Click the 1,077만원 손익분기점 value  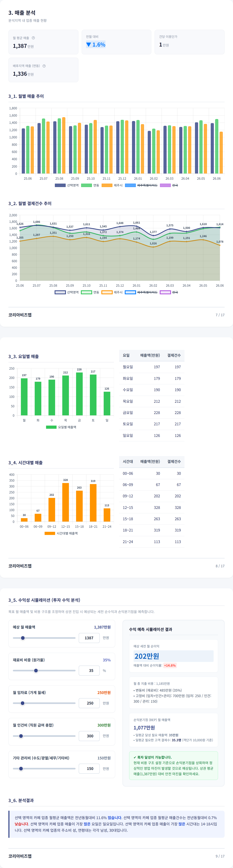click(144, 727)
